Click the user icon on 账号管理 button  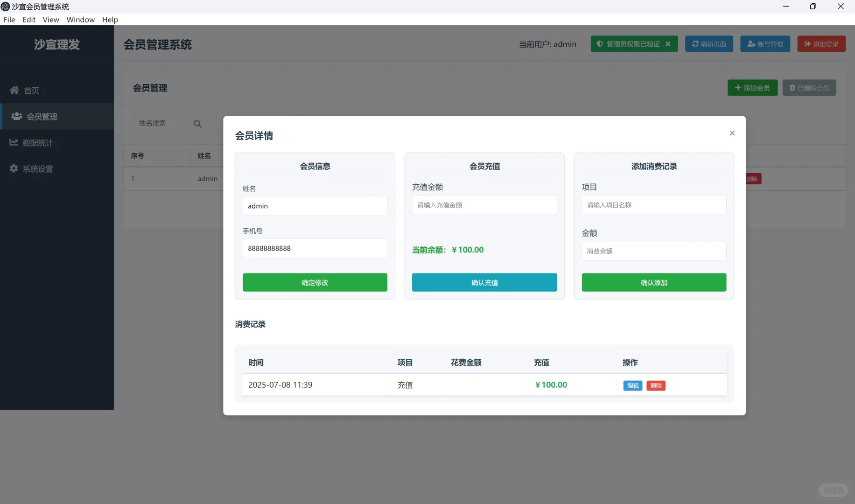coord(751,43)
